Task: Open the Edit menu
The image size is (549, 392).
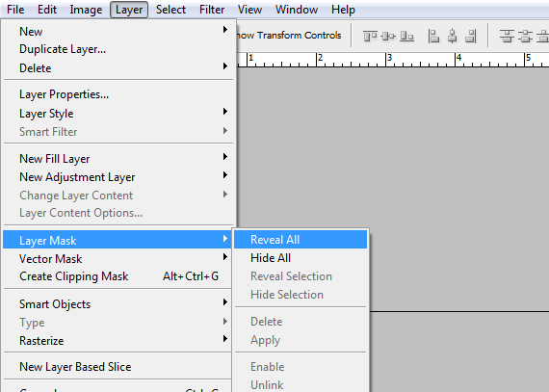Action: coord(47,10)
